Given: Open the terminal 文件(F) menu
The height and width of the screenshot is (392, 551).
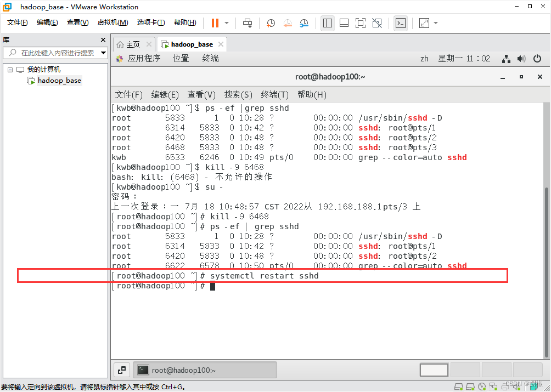Looking at the screenshot, I should 128,95.
